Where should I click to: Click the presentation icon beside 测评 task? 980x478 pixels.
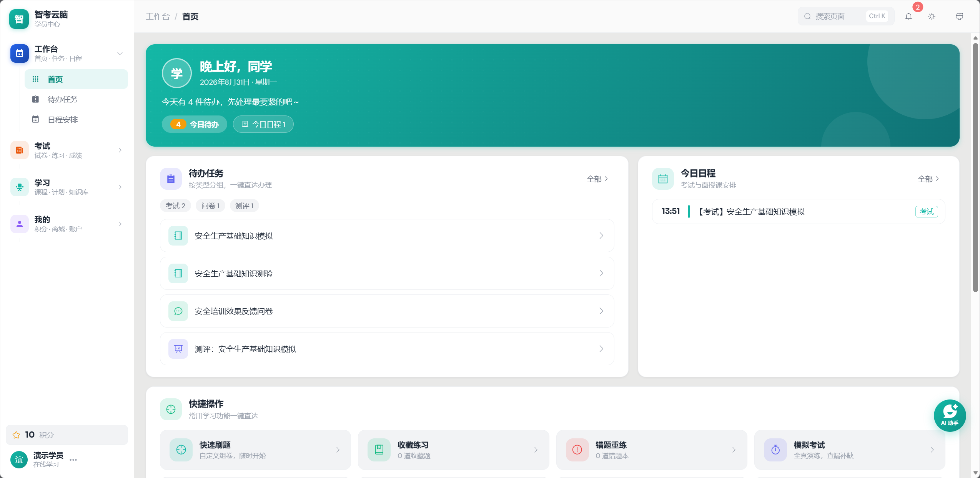click(178, 349)
